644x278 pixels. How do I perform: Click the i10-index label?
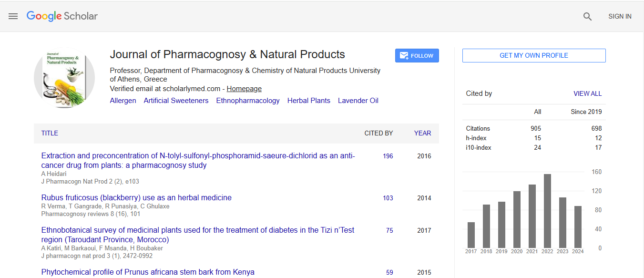point(479,147)
